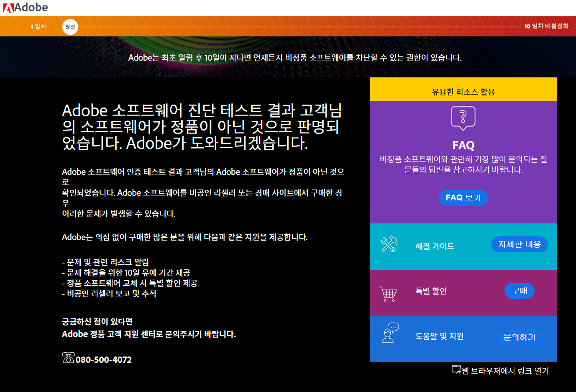The image size is (576, 392).
Task: Click the bullet '문제 해결을 위한 10일 유예 기간 제공'
Action: point(126,273)
